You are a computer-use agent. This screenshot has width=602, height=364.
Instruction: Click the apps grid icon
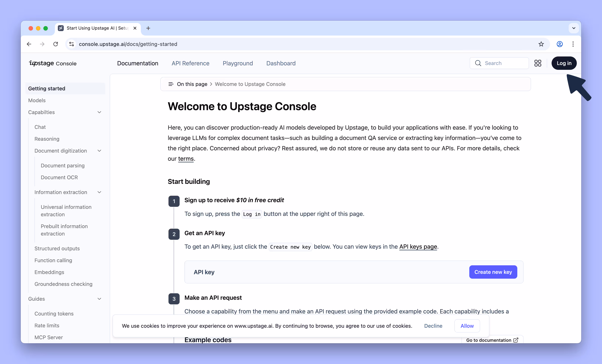tap(537, 63)
